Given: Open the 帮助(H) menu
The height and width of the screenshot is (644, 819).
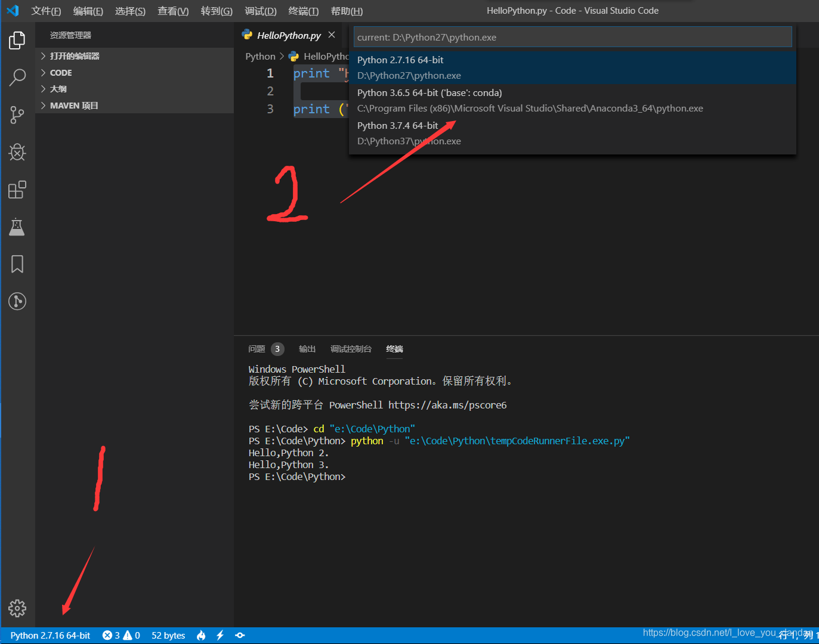Looking at the screenshot, I should (x=347, y=11).
